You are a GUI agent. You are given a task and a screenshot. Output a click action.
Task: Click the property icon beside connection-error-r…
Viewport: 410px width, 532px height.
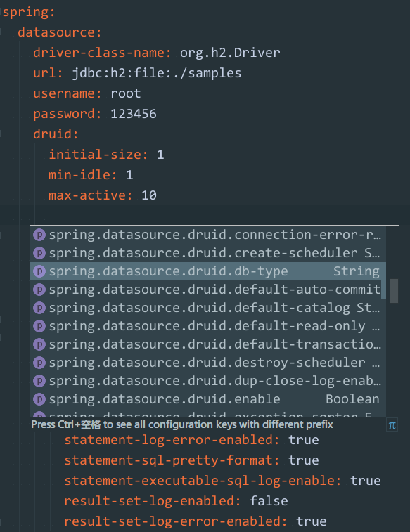pos(39,235)
